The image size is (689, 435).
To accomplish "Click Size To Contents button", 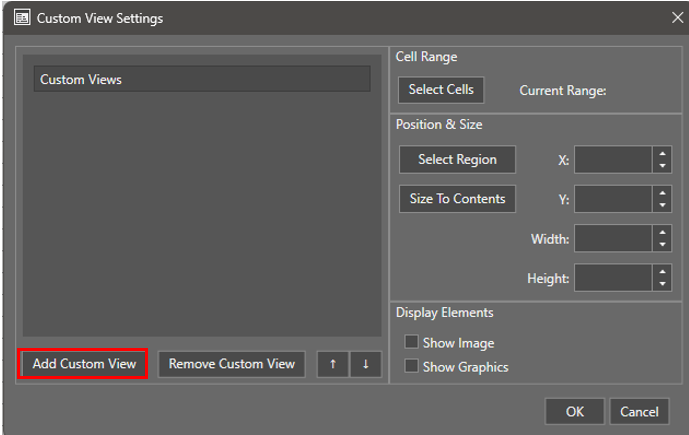I will [457, 199].
